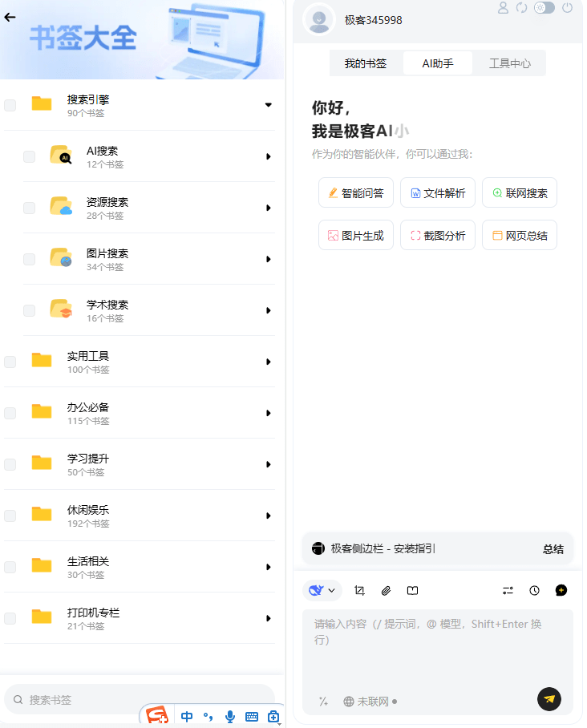
Task: Attach a file with paperclip icon
Action: click(386, 590)
